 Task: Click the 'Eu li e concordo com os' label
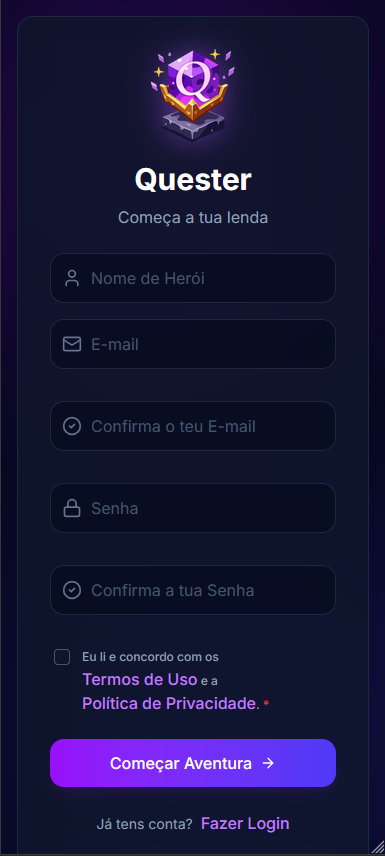click(x=150, y=657)
